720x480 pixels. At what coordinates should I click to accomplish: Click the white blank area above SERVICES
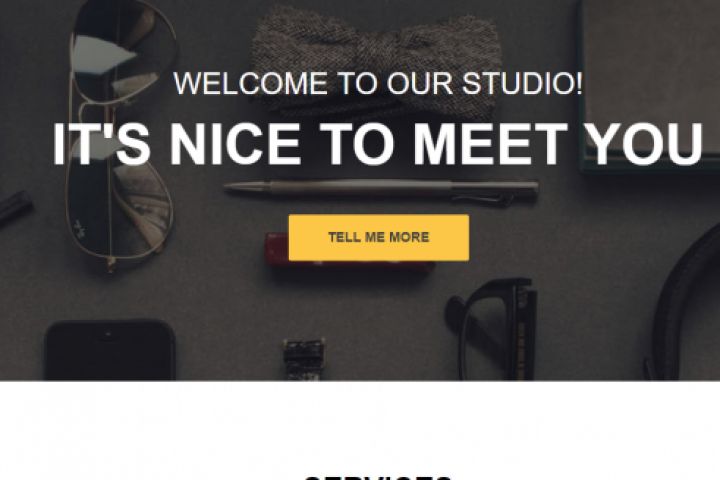360,427
